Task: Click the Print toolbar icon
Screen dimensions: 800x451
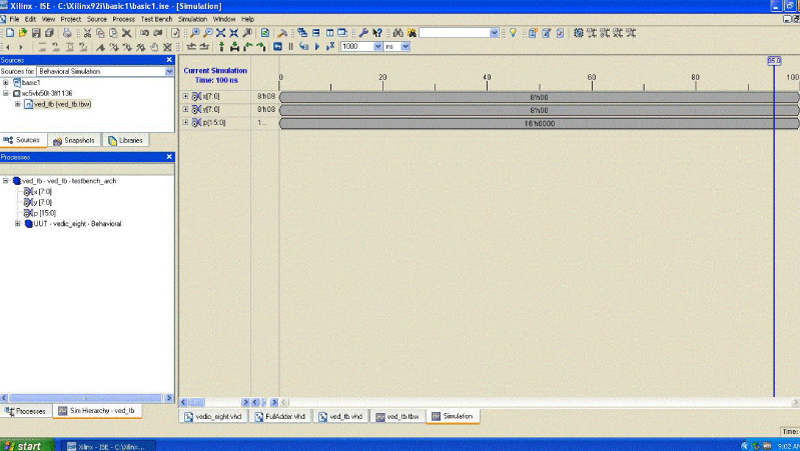Action: tap(67, 33)
